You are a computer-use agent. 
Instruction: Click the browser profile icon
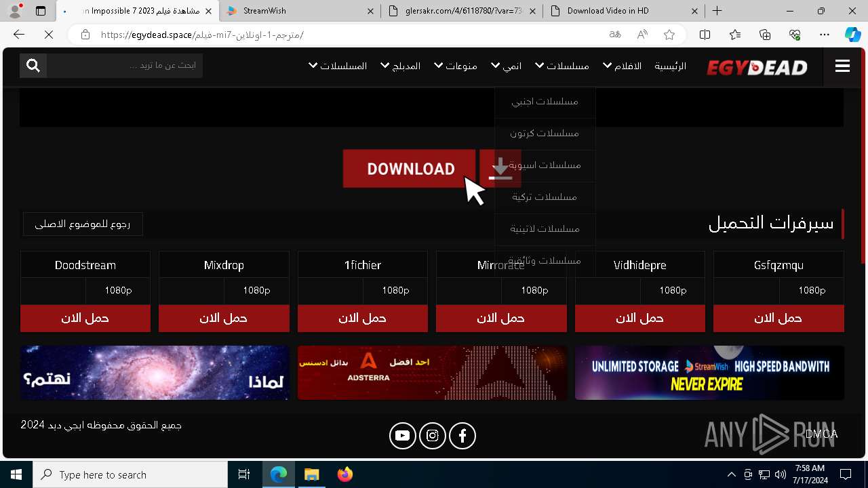pyautogui.click(x=16, y=11)
